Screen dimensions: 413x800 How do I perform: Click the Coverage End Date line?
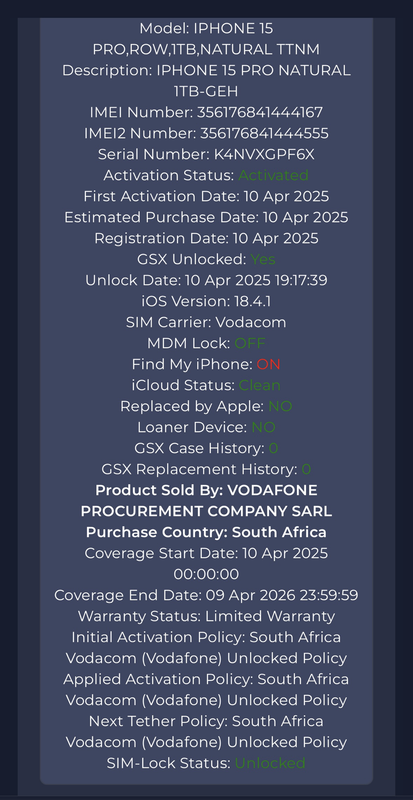click(206, 595)
